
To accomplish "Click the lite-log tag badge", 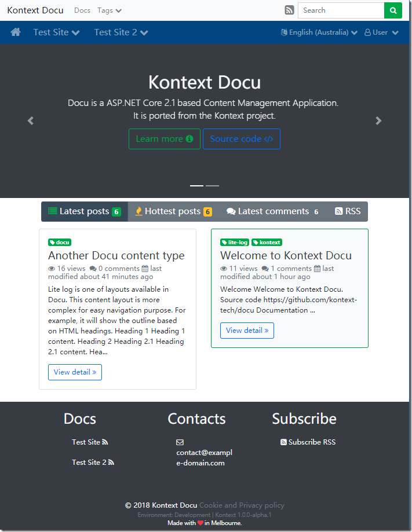I will pyautogui.click(x=235, y=242).
